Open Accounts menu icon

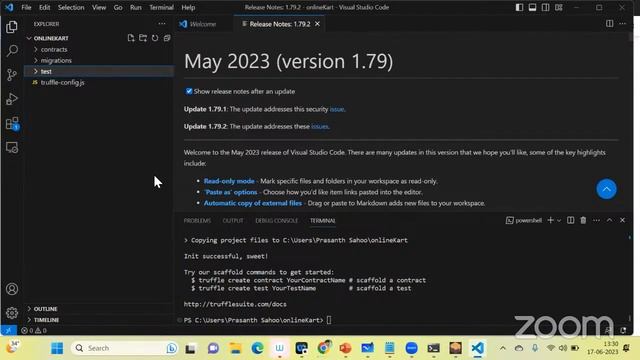point(12,289)
